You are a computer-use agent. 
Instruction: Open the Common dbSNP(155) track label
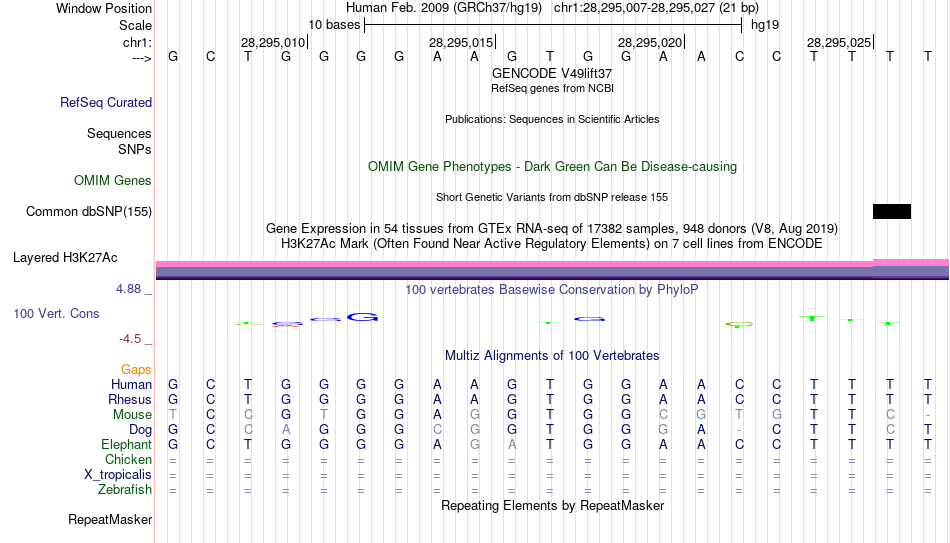(89, 212)
